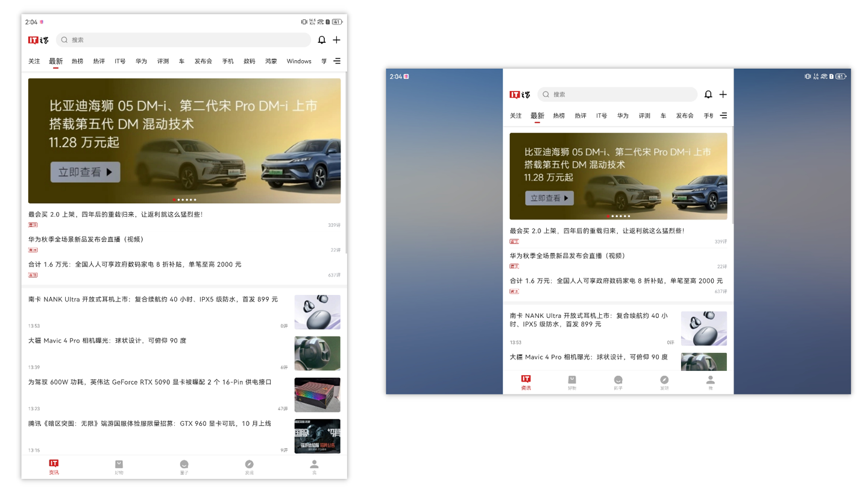This screenshot has width=868, height=494.
Task: Open the NANK Ultra earphone thumbnail in right screen
Action: (x=703, y=328)
